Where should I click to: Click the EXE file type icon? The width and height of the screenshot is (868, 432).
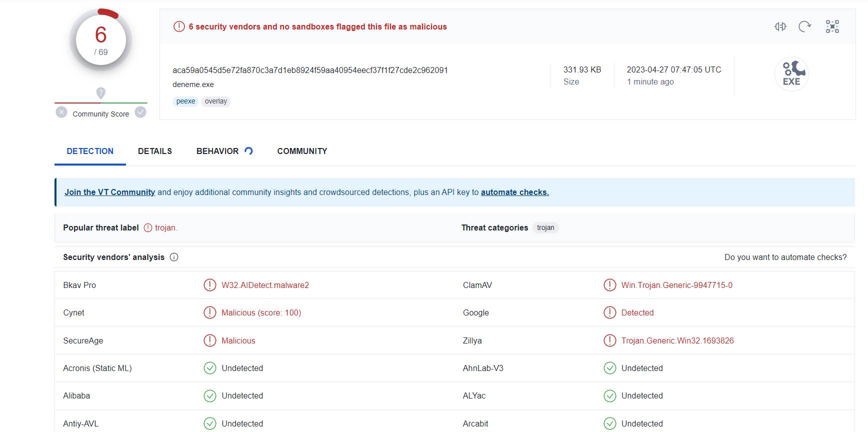[x=791, y=74]
